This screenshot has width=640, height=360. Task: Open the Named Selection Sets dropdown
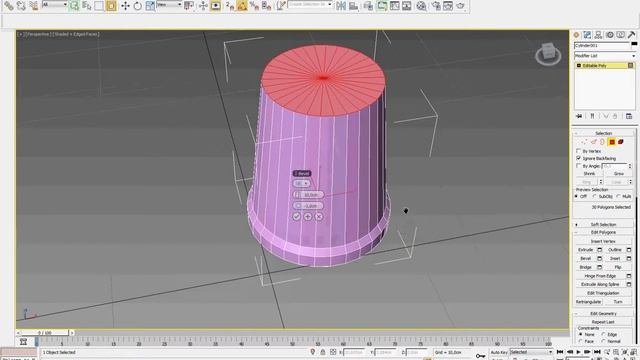311,4
